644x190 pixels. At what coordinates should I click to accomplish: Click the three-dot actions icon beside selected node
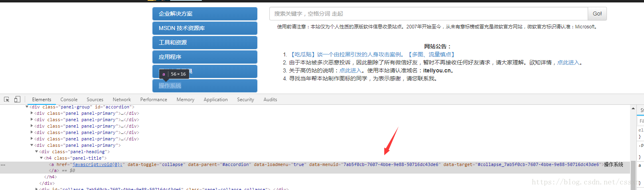click(3, 165)
